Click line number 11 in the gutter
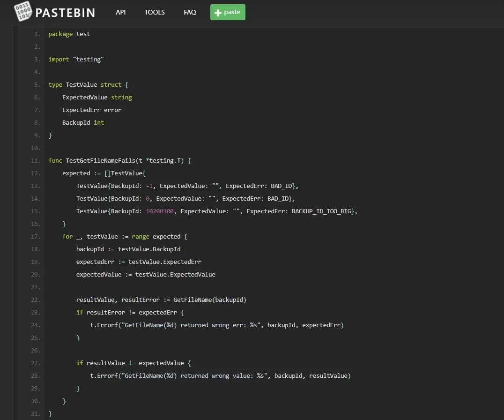This screenshot has height=420, width=504. pos(36,161)
